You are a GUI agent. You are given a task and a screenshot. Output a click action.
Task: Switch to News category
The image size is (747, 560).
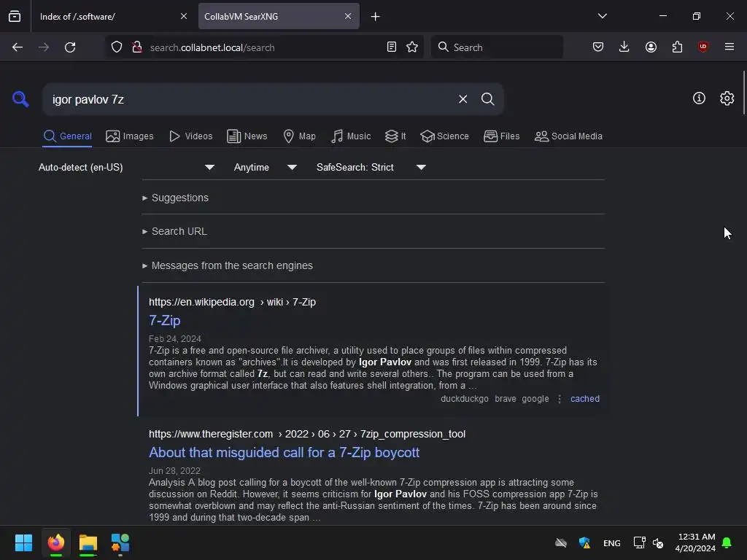pos(247,136)
